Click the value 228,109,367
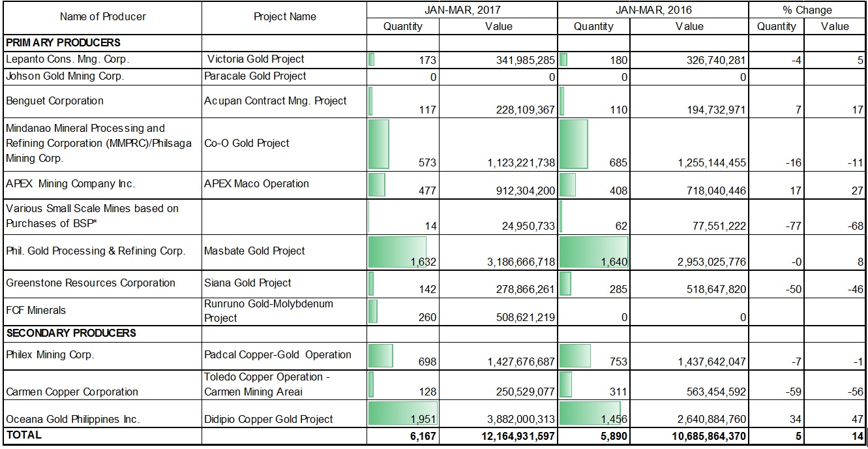The width and height of the screenshot is (868, 449). point(525,110)
